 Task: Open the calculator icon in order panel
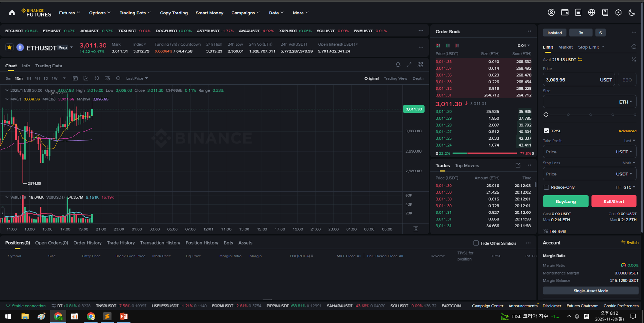[x=634, y=59]
